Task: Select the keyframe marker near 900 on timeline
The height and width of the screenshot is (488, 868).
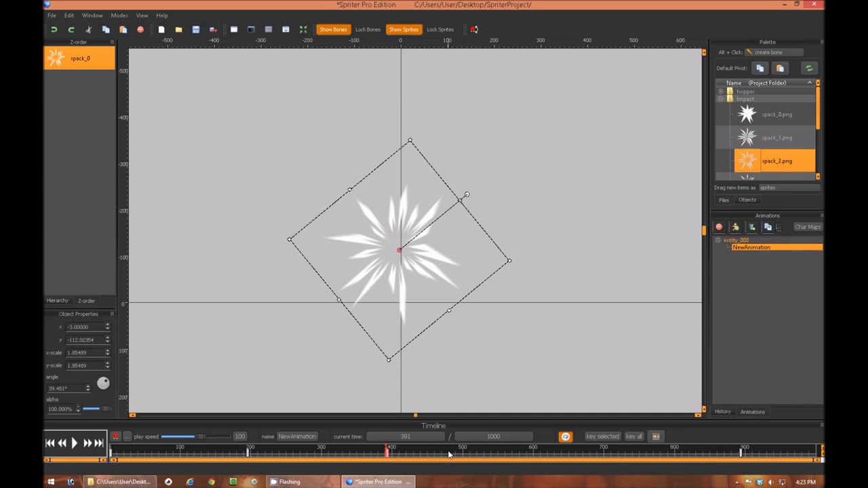Action: tap(741, 452)
